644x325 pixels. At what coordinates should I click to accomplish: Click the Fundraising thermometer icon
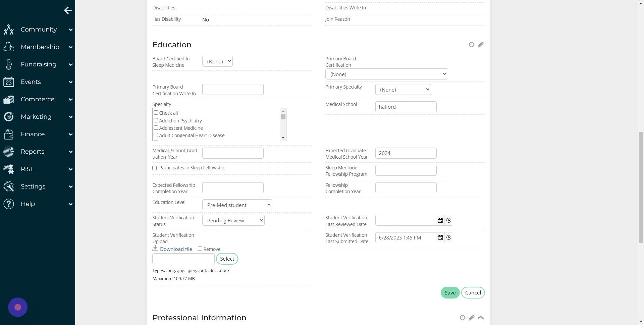(x=9, y=64)
